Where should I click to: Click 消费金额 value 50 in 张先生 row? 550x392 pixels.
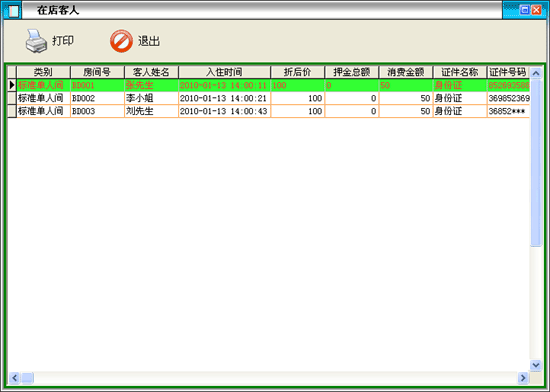click(x=406, y=85)
